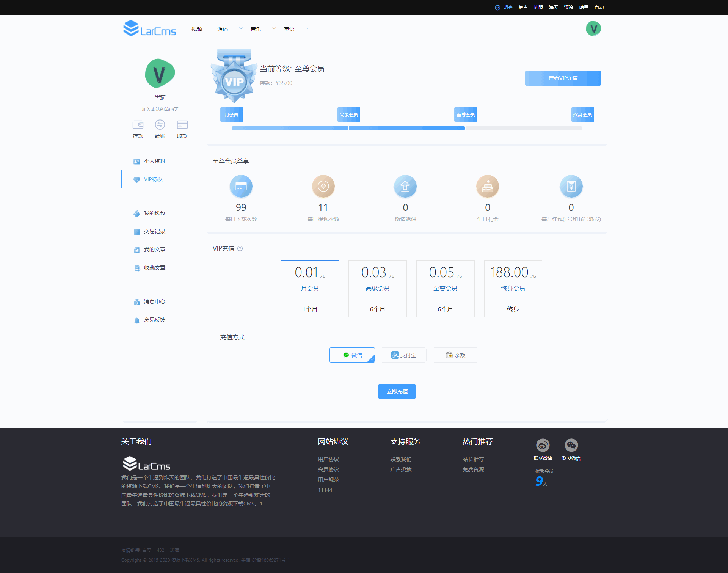Expand the 源码 navigation dropdown

(240, 29)
